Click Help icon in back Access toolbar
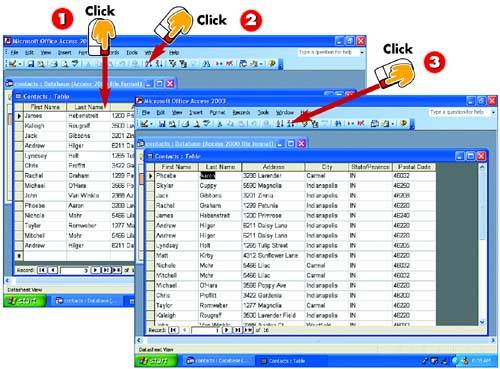This screenshot has width=500, height=369. 272,63
